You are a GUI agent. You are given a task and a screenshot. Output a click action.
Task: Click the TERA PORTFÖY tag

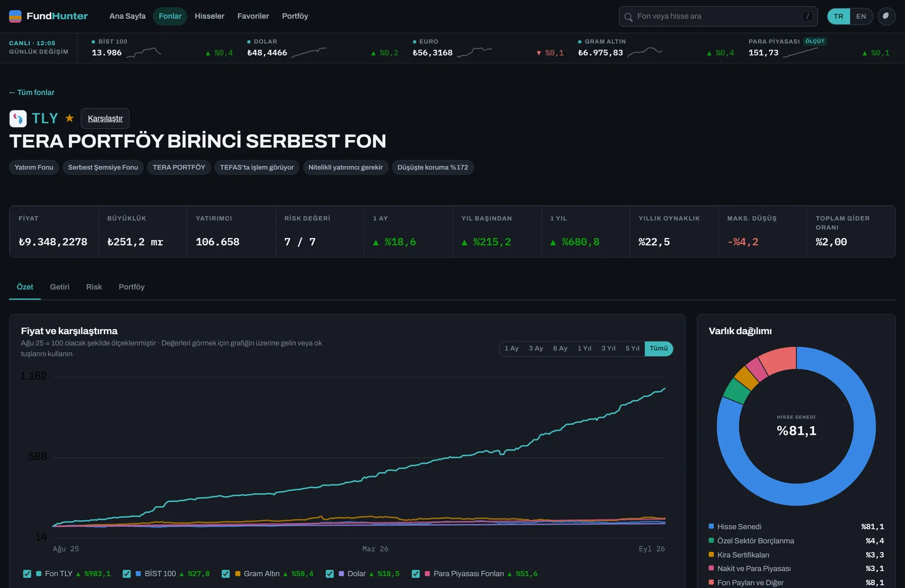pos(179,167)
